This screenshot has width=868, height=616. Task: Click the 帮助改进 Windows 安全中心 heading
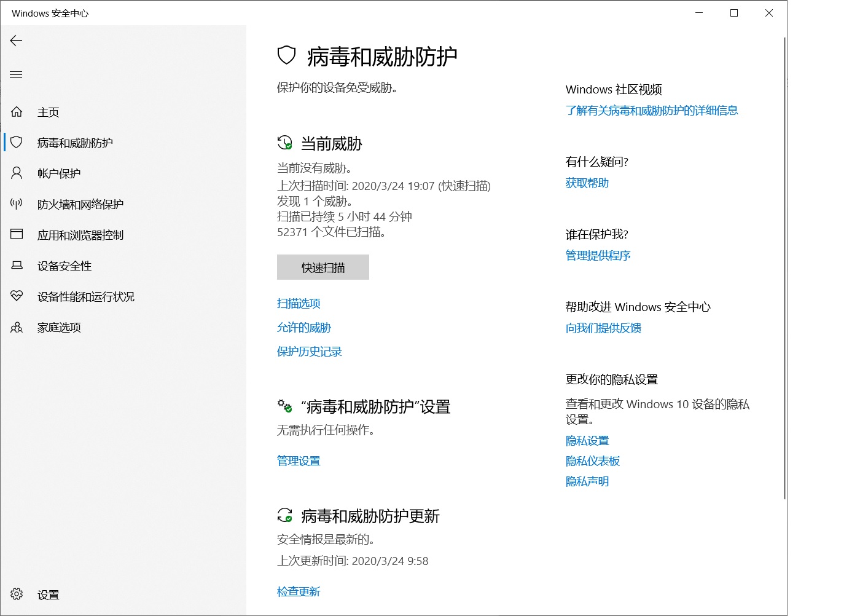click(638, 307)
